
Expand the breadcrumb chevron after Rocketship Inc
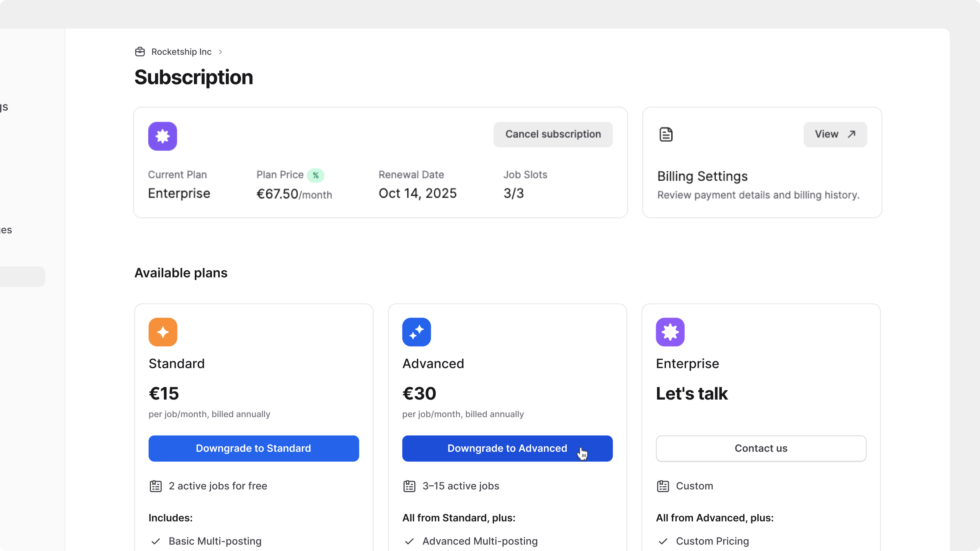tap(220, 52)
